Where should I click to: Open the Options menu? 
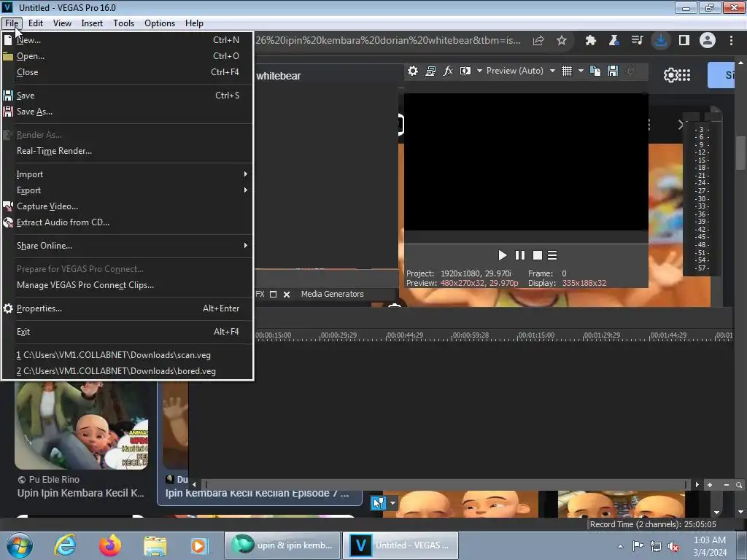160,23
